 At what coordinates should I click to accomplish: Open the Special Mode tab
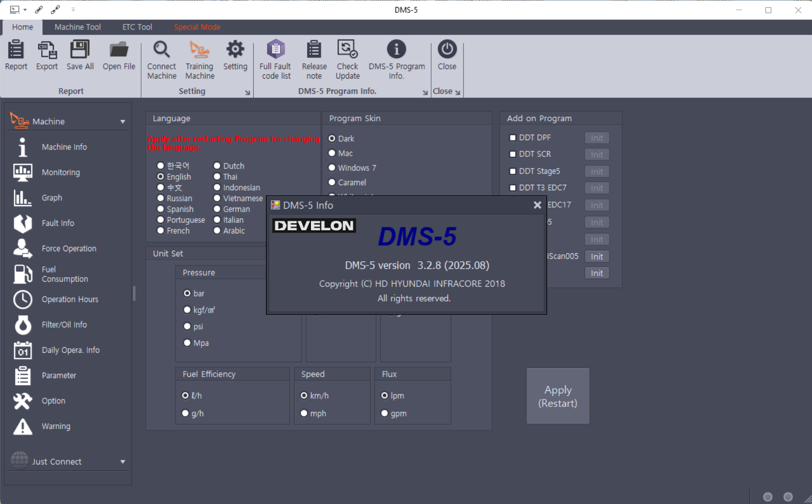pos(197,27)
